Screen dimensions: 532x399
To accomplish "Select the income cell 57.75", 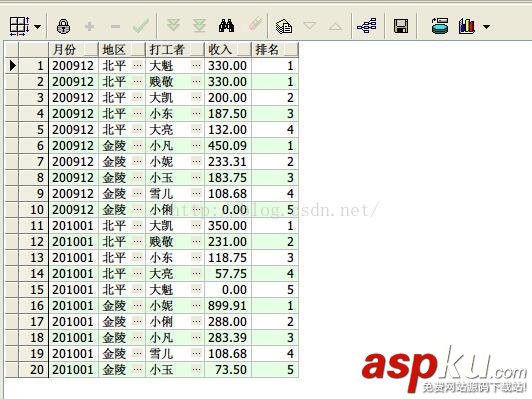I will (x=228, y=273).
